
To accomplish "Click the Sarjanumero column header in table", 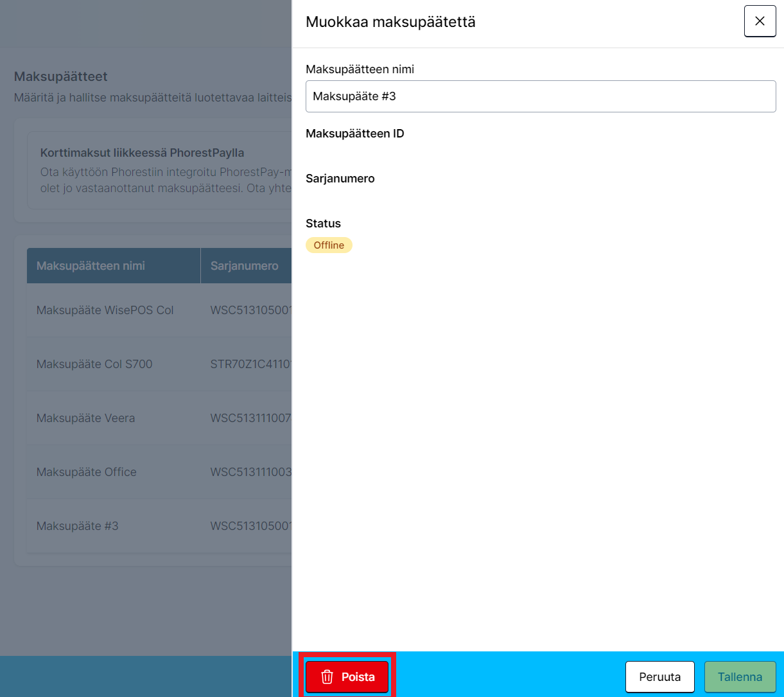I will (x=247, y=266).
